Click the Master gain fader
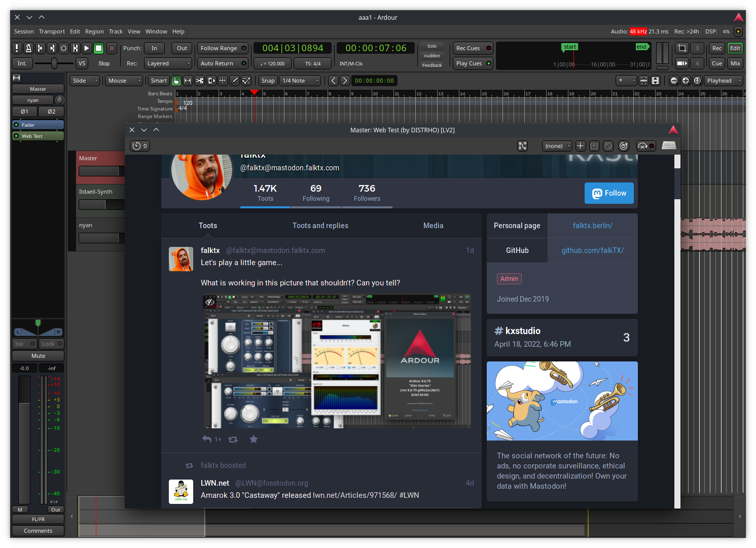Viewport: 756px width, 548px height. [x=24, y=440]
